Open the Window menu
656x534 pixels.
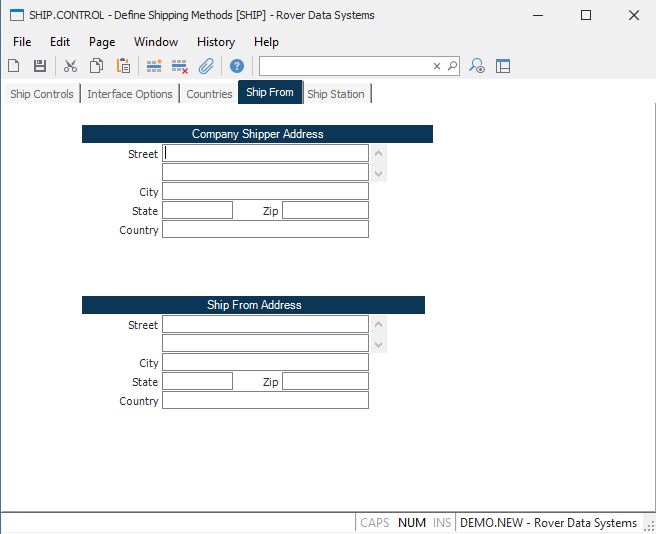[x=156, y=42]
